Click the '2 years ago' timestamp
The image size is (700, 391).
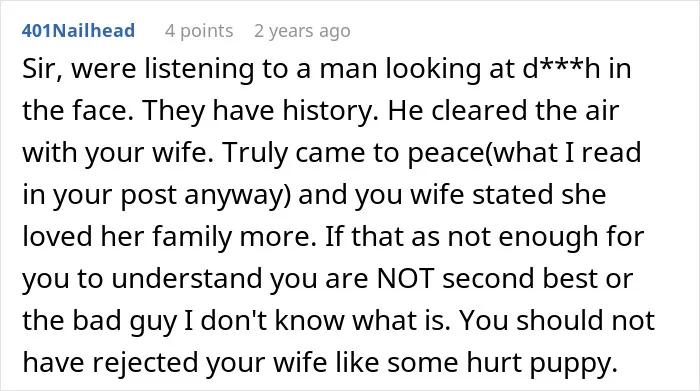(302, 31)
